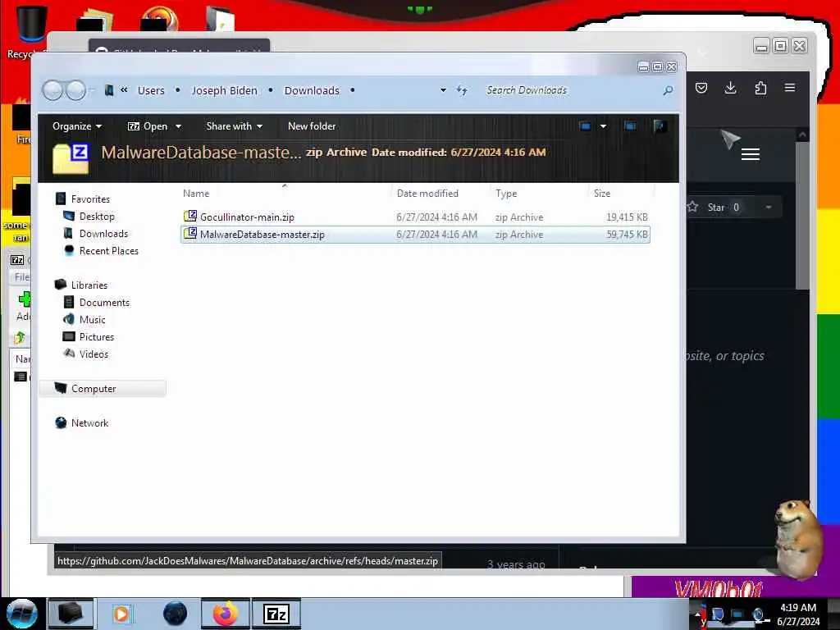
Task: Click the Open 7z button
Action: [x=148, y=126]
